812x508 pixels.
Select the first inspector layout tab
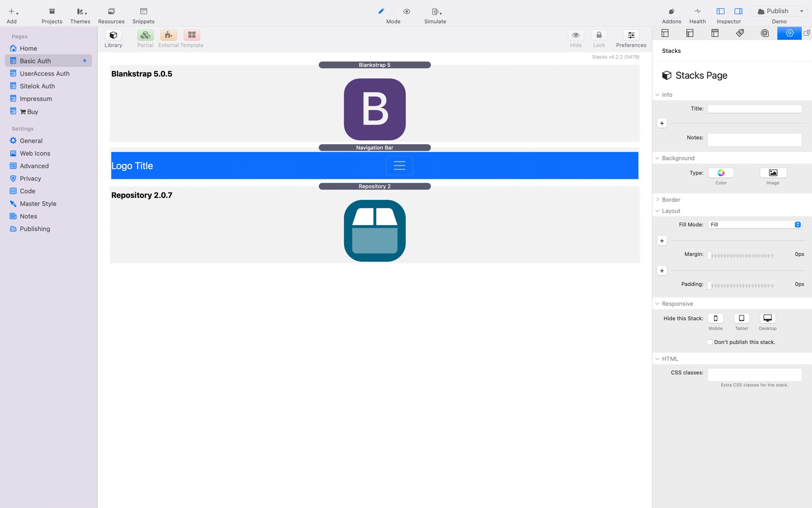tap(665, 33)
